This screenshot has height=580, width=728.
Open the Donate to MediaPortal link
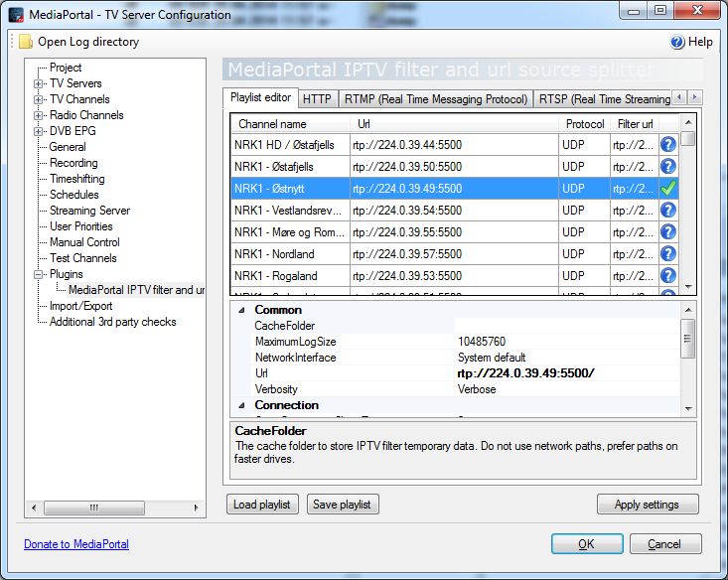click(76, 544)
